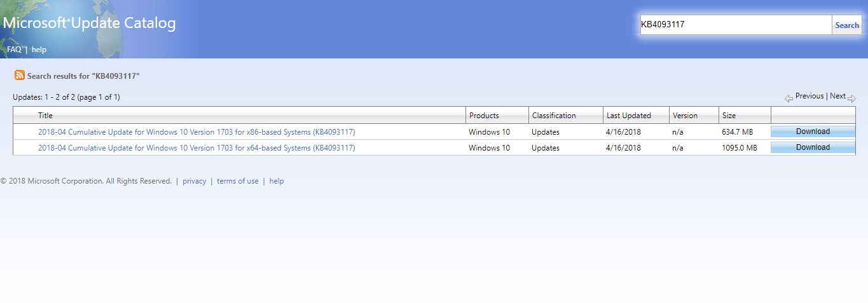The height and width of the screenshot is (303, 868).
Task: Open the privacy link in footer
Action: (x=194, y=181)
